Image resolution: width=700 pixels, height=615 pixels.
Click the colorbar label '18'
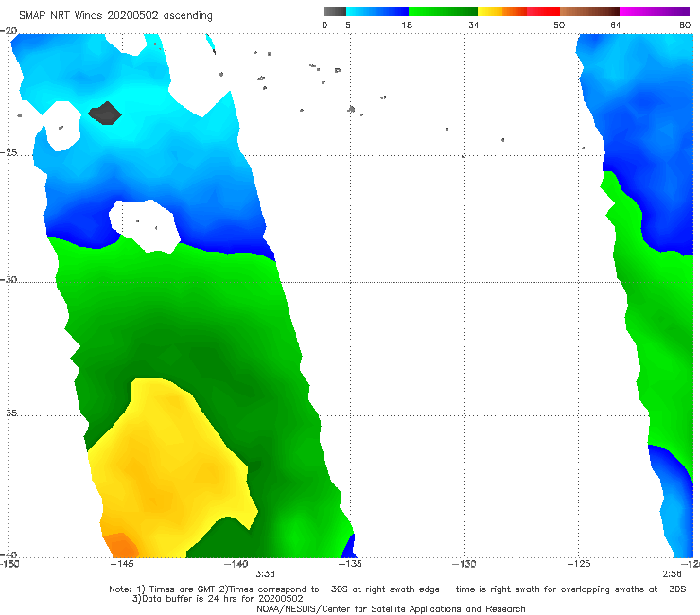pyautogui.click(x=407, y=25)
